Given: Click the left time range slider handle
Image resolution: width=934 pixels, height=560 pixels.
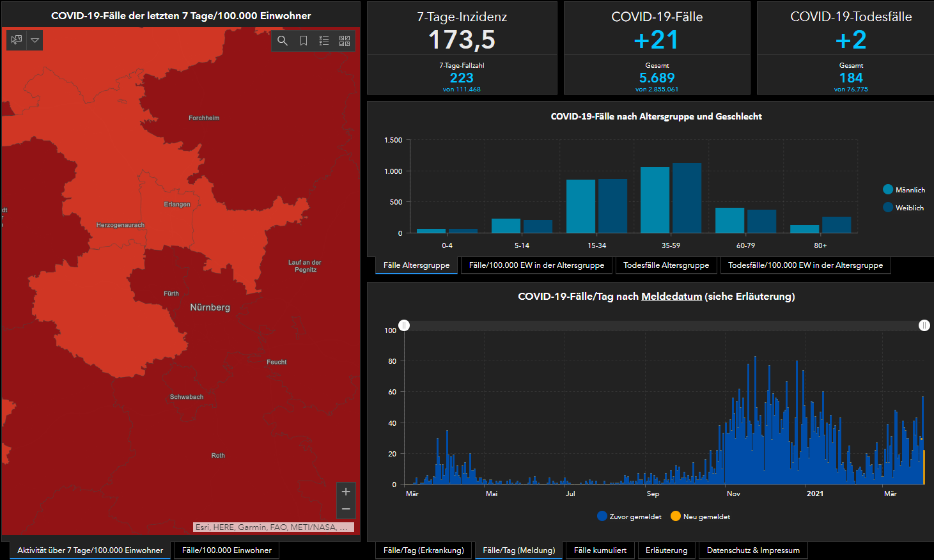Looking at the screenshot, I should click(404, 325).
